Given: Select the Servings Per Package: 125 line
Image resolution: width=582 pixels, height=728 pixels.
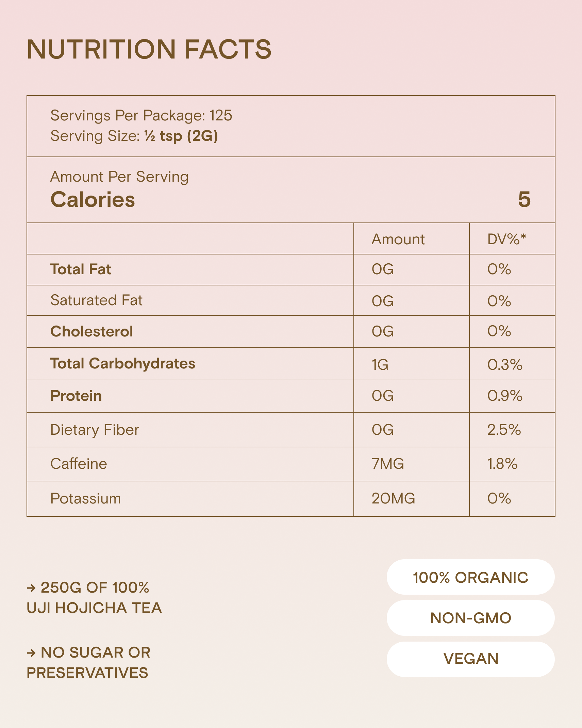Looking at the screenshot, I should [x=141, y=116].
